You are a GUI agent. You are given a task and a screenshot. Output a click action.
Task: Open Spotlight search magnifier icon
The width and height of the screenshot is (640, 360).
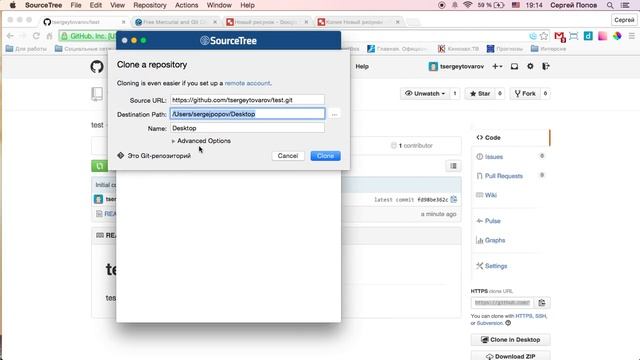click(x=610, y=5)
